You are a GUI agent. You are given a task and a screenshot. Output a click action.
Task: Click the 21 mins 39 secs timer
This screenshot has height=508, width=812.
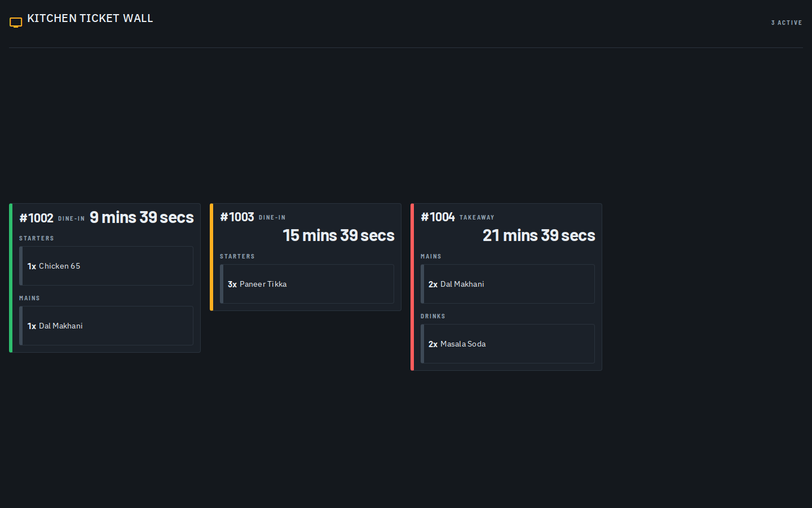[x=539, y=235]
